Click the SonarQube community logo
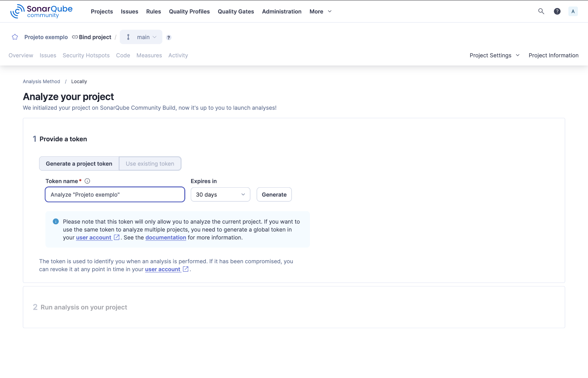The width and height of the screenshot is (588, 378). (x=41, y=11)
